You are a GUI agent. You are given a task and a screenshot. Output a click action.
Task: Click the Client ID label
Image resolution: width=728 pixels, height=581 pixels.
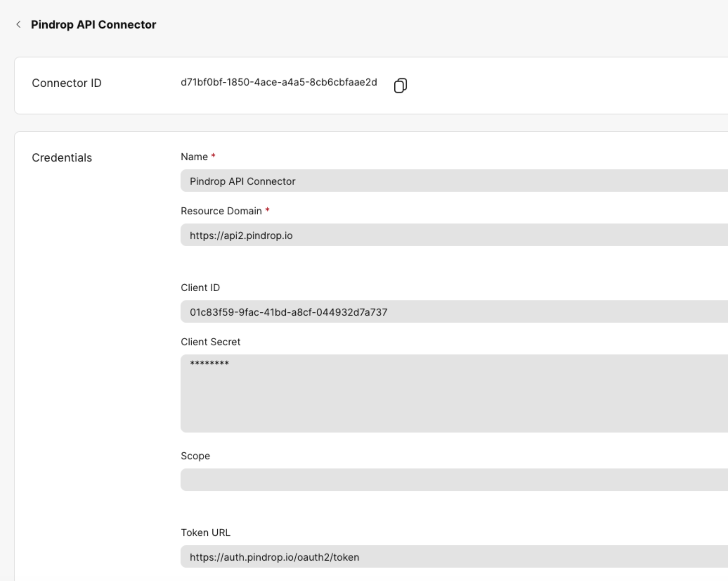[x=200, y=288]
